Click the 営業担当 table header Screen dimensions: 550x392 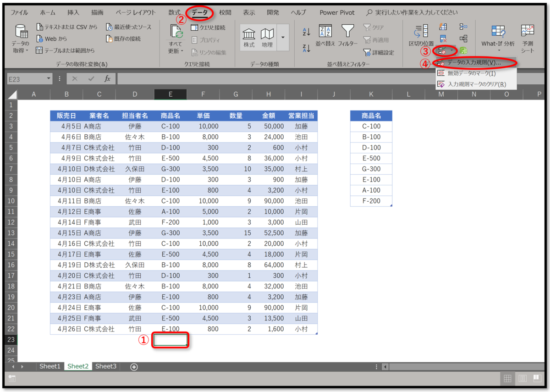click(x=301, y=116)
